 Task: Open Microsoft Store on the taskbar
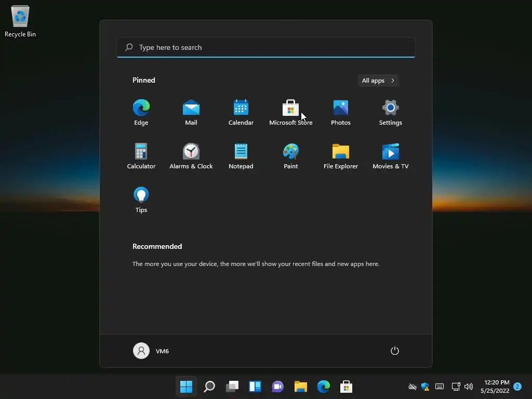[346, 387]
